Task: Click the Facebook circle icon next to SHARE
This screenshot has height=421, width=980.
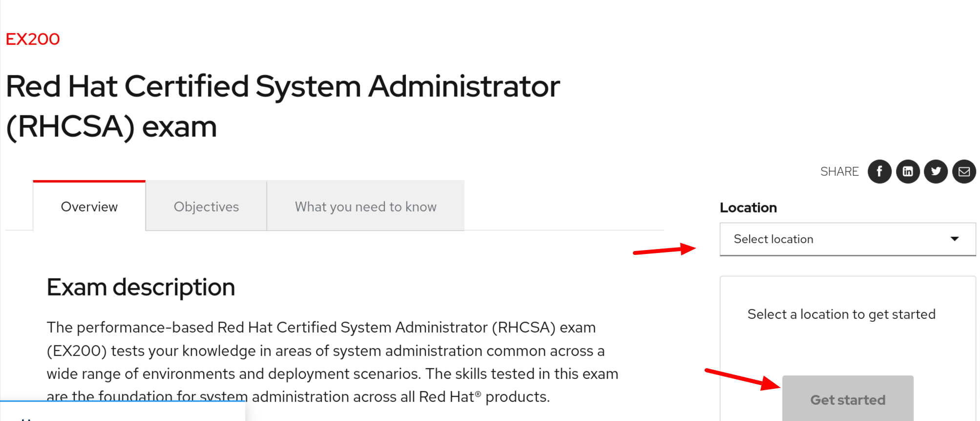Action: (x=879, y=171)
